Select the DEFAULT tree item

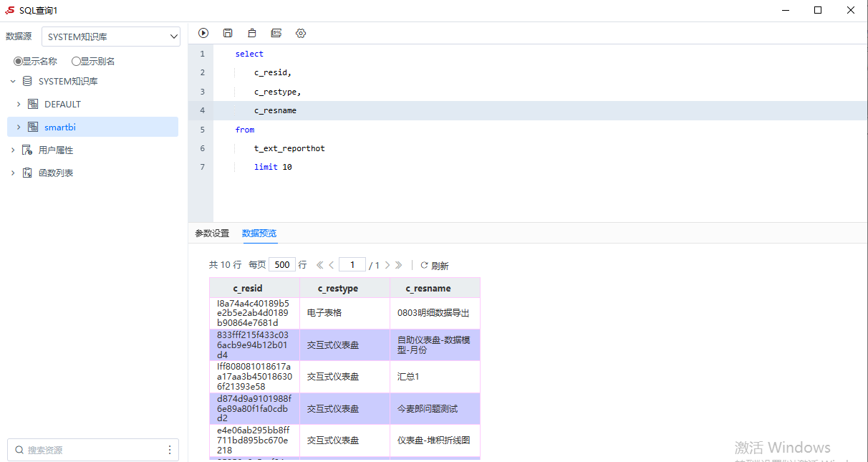[x=92, y=104]
